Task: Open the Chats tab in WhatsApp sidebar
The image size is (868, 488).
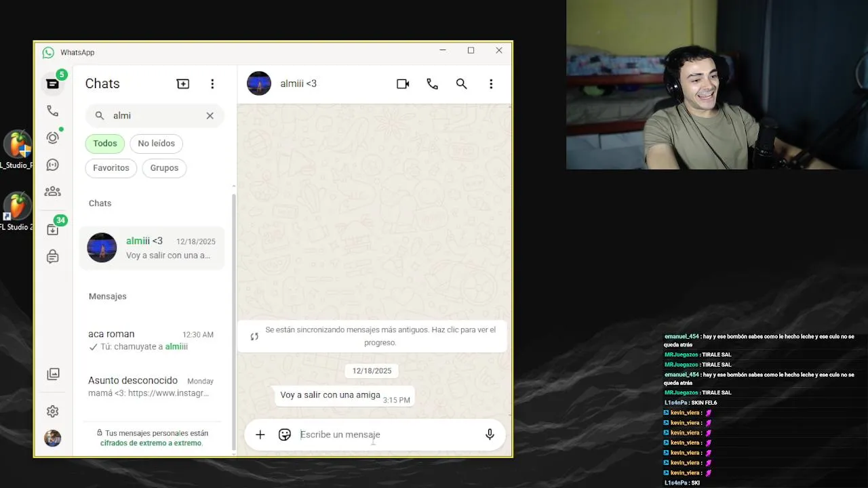Action: coord(52,84)
